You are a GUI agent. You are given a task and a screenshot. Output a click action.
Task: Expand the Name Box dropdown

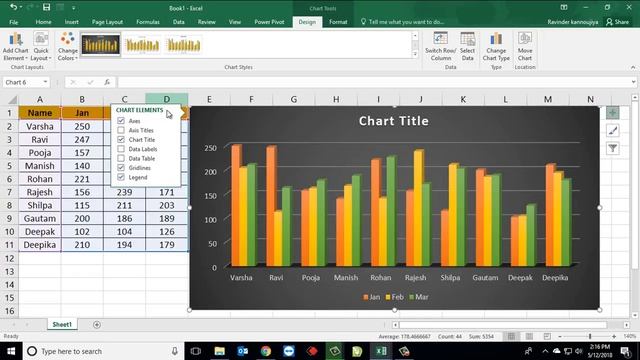[x=45, y=82]
